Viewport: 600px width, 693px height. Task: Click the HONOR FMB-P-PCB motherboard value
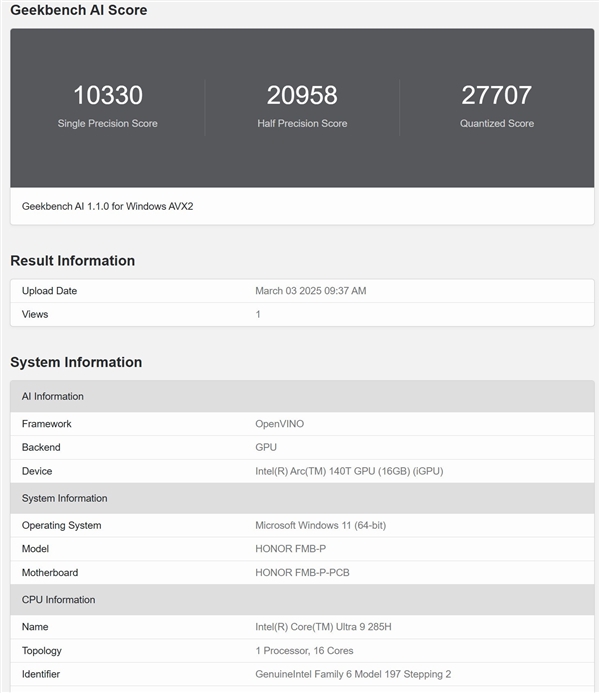(302, 573)
